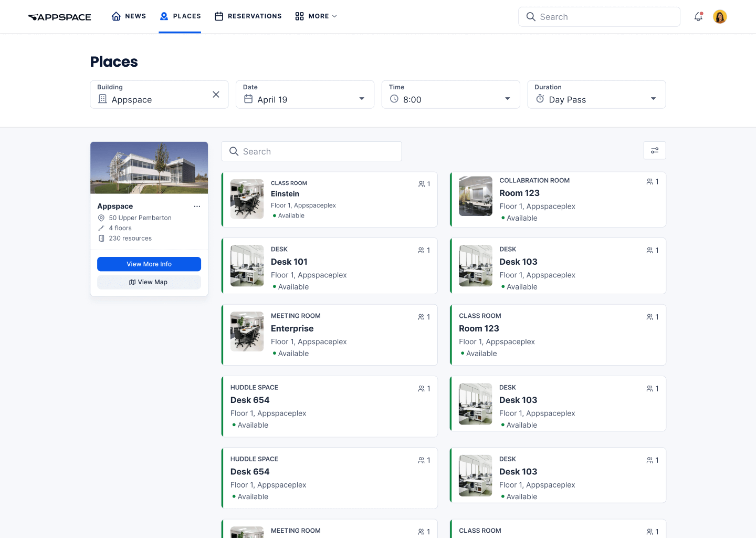Click the location pin icon beside 50 Upper Pemberton
The height and width of the screenshot is (538, 756).
click(x=101, y=218)
